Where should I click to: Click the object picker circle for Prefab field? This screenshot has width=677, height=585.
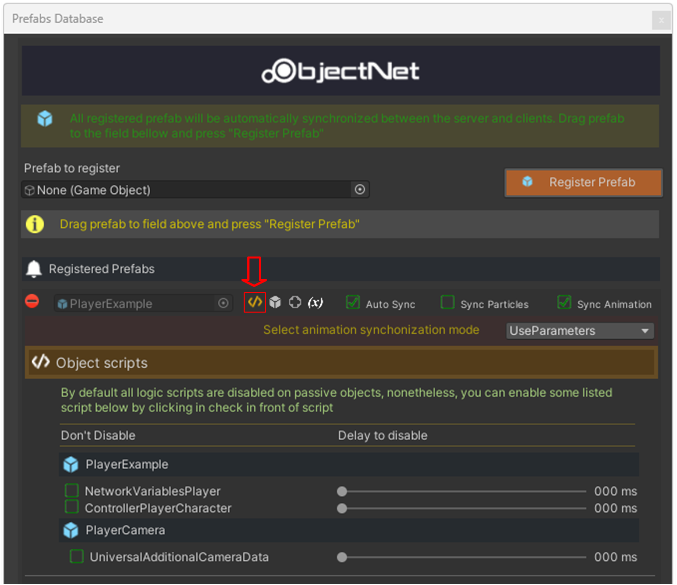click(x=360, y=190)
